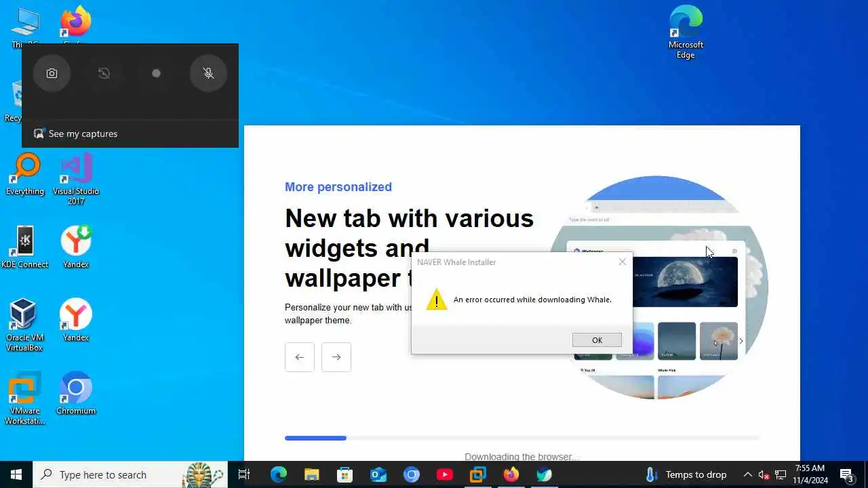868x488 pixels.
Task: Open the 'Temps to drop' weather widget
Action: [687, 474]
